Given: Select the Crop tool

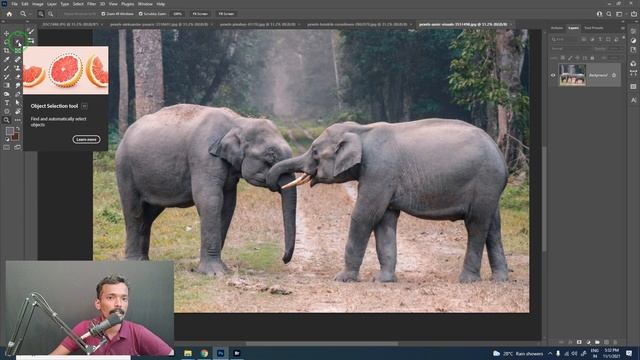Looking at the screenshot, I should (6, 51).
